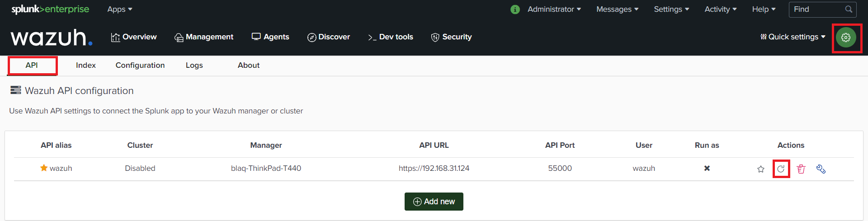Viewport: 868px width, 221px height.
Task: Expand the Administrator dropdown
Action: tap(554, 9)
